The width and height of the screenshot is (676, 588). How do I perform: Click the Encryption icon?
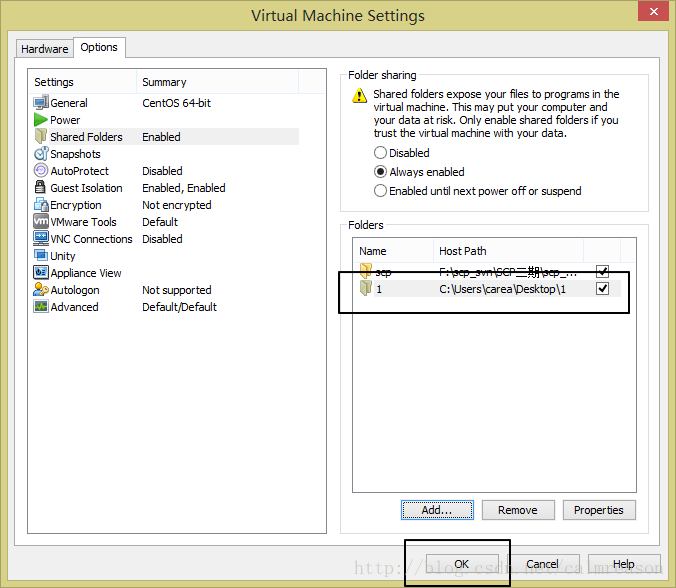(x=41, y=204)
